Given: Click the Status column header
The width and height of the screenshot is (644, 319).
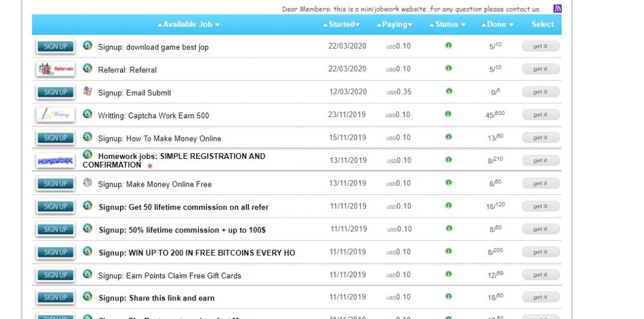Looking at the screenshot, I should pyautogui.click(x=447, y=24).
